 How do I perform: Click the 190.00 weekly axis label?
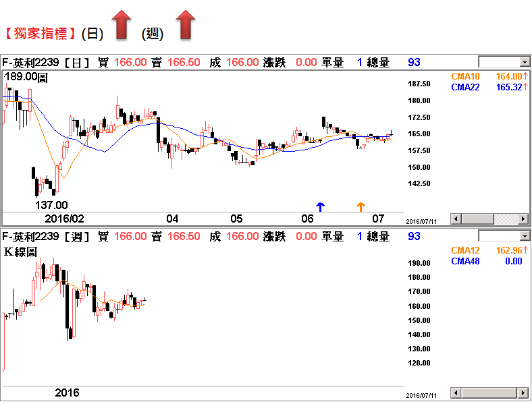(x=419, y=263)
